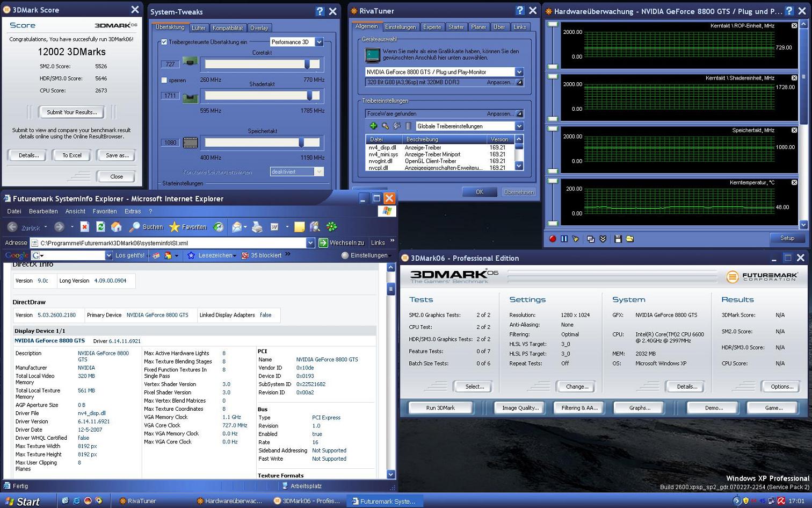Viewport: 812px width, 508px height.
Task: Click the History clock icon in IE toolbar
Action: [219, 227]
